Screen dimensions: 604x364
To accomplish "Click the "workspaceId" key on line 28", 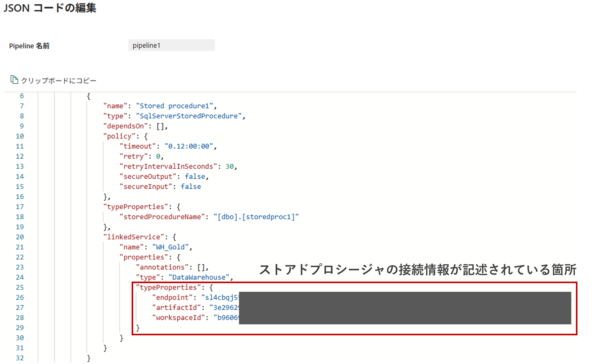I will (x=178, y=318).
